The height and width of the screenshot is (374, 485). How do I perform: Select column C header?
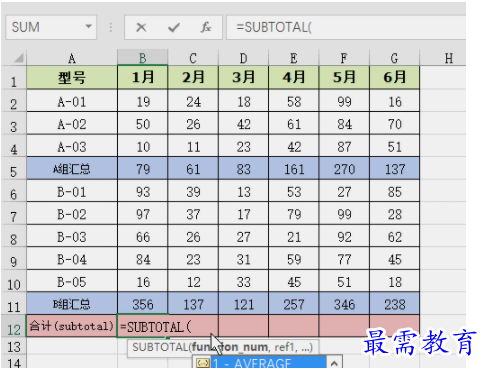coord(193,58)
